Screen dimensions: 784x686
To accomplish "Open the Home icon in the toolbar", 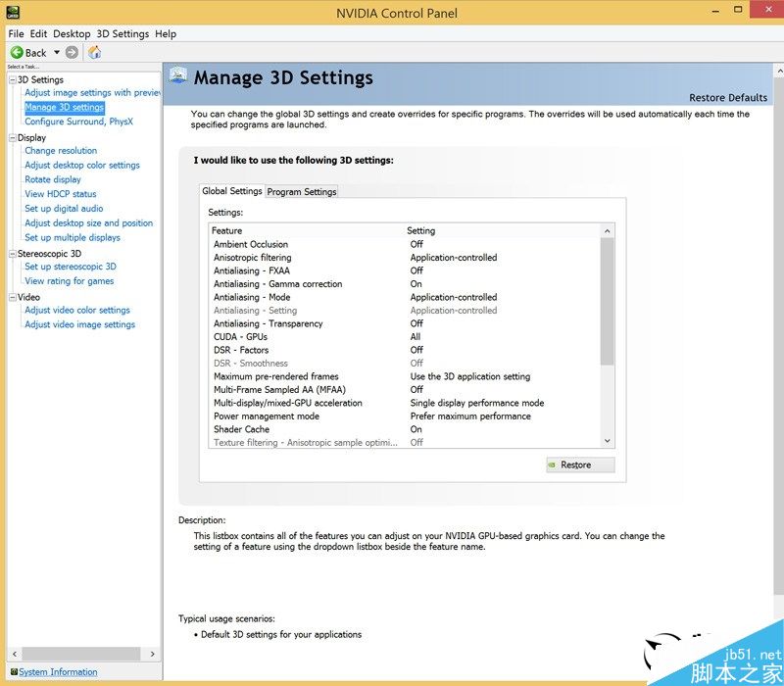I will pos(94,52).
